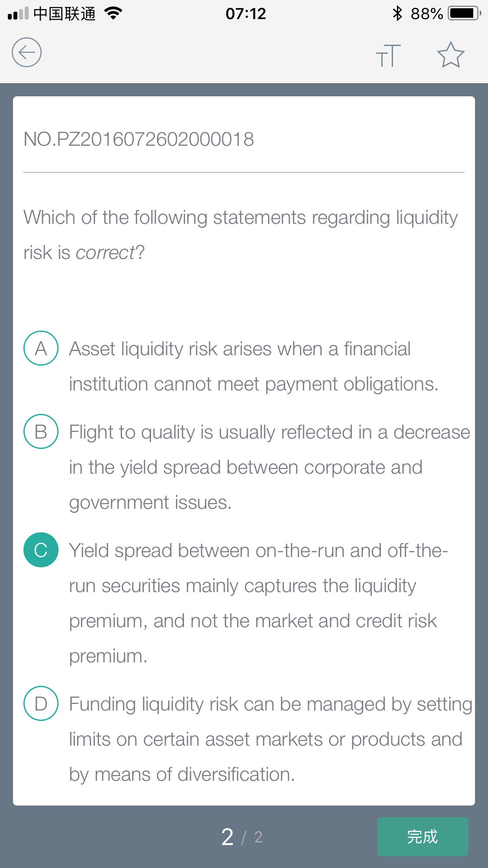488x868 pixels.
Task: Tap the Asset liquidity risk answer text
Action: click(254, 367)
